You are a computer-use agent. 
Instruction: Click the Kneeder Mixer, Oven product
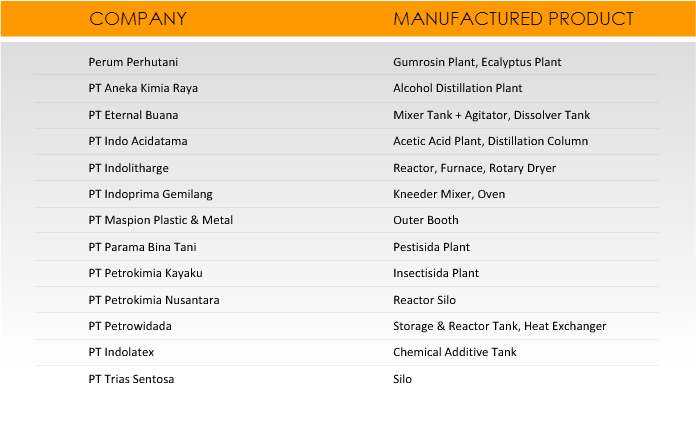[449, 194]
